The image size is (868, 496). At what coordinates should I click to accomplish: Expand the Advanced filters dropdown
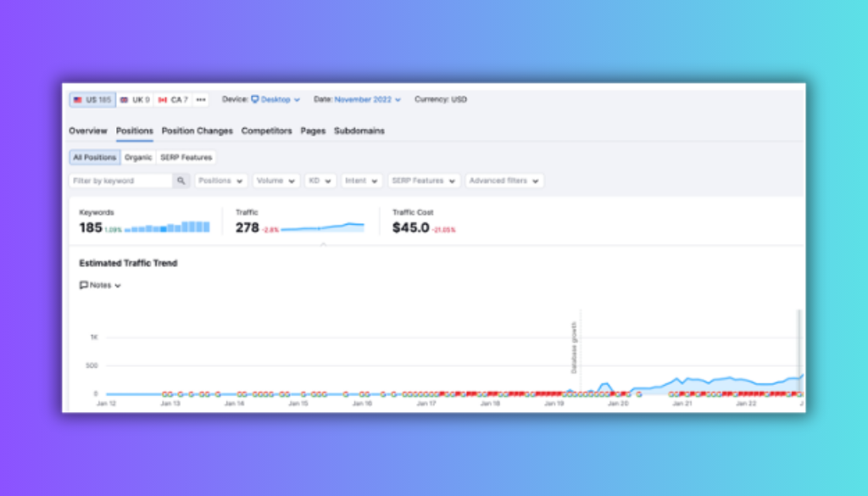pos(504,181)
